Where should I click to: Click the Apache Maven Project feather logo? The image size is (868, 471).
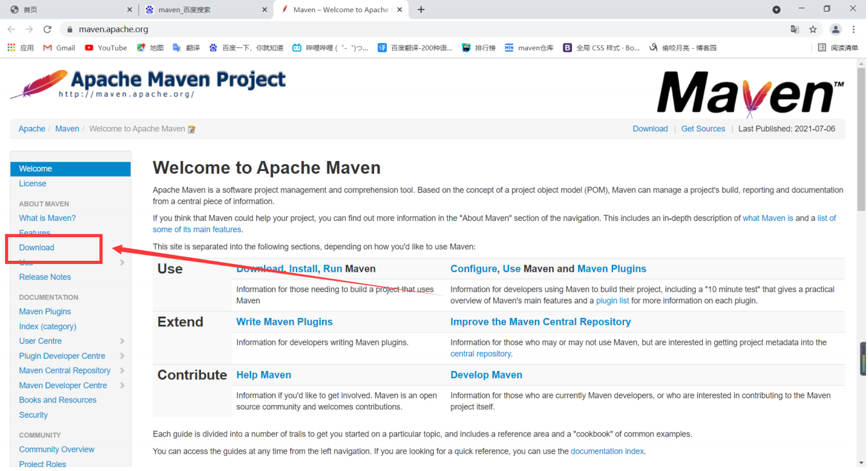148,84
